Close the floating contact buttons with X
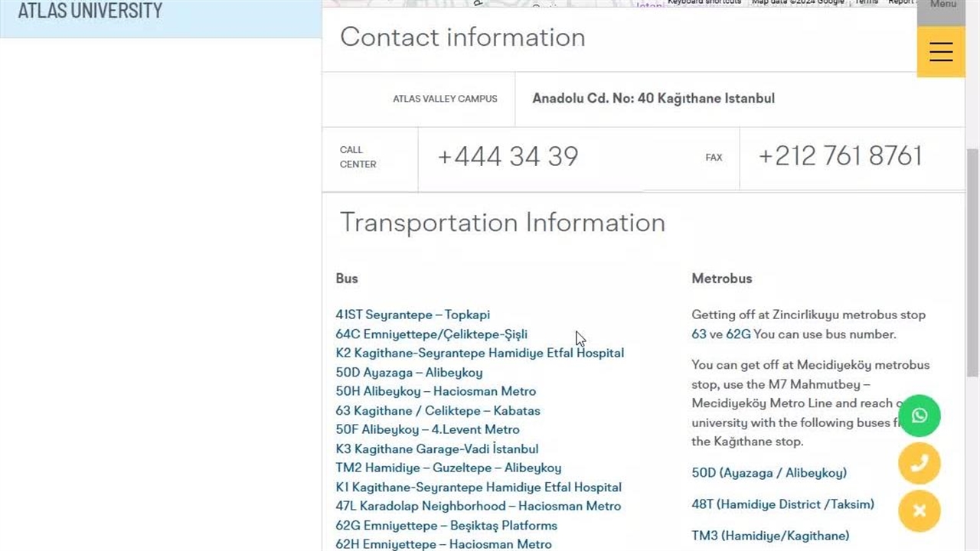980x551 pixels. pyautogui.click(x=920, y=510)
